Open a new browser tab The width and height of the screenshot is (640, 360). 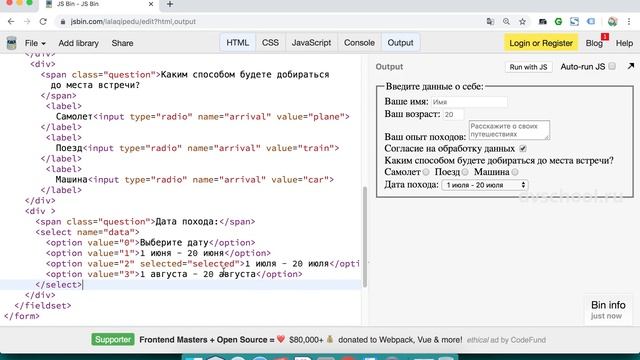click(x=170, y=4)
